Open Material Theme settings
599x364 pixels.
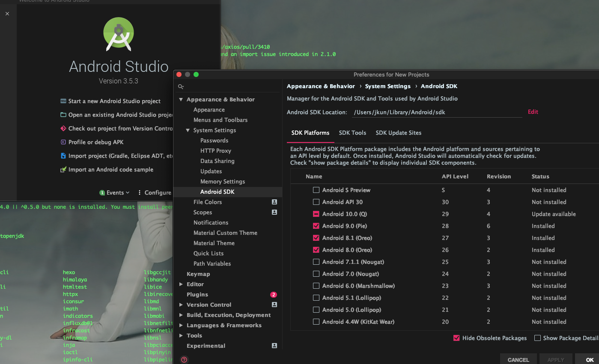214,243
